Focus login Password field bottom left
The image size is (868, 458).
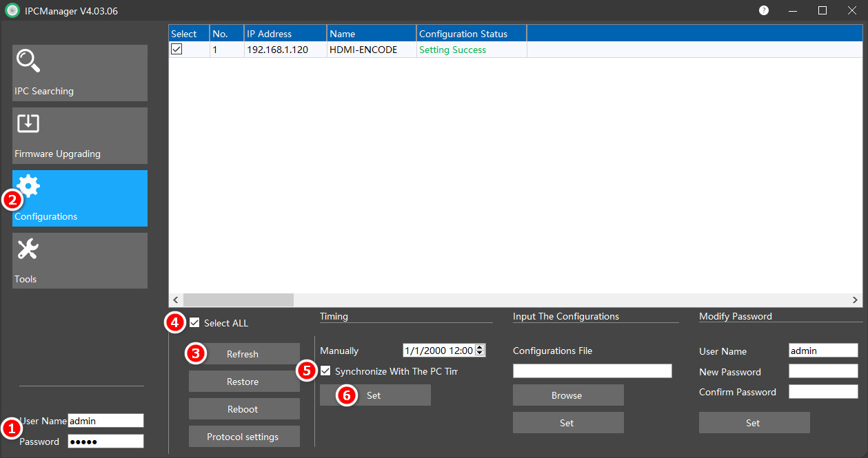[105, 441]
